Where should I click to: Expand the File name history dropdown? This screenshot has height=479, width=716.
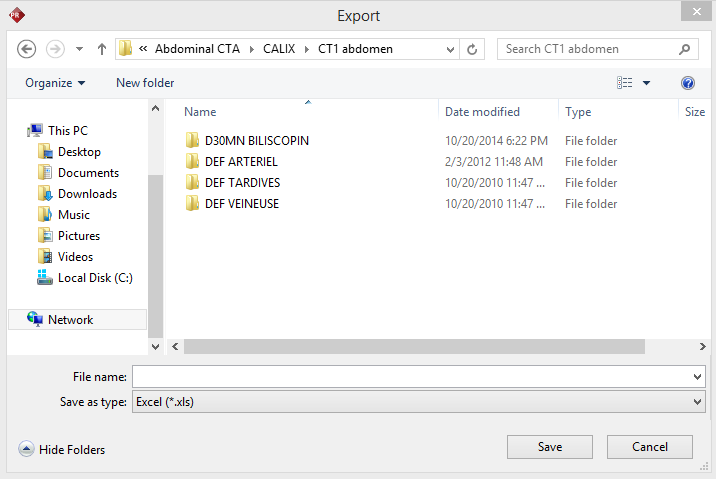point(697,377)
